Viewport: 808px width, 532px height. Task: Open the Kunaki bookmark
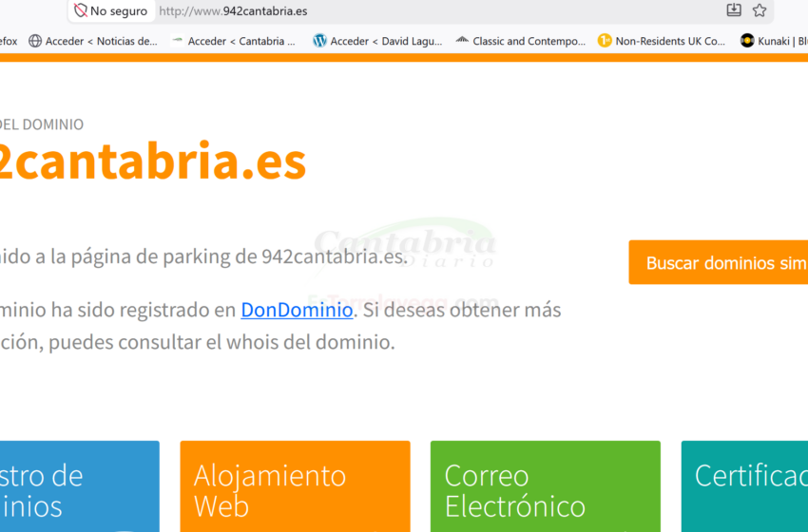pyautogui.click(x=774, y=41)
